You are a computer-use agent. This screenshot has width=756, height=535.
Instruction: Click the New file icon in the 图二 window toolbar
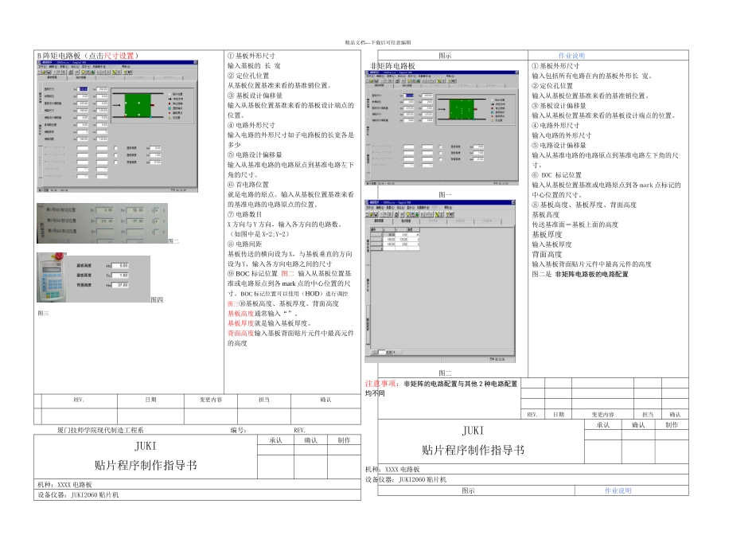pyautogui.click(x=367, y=214)
